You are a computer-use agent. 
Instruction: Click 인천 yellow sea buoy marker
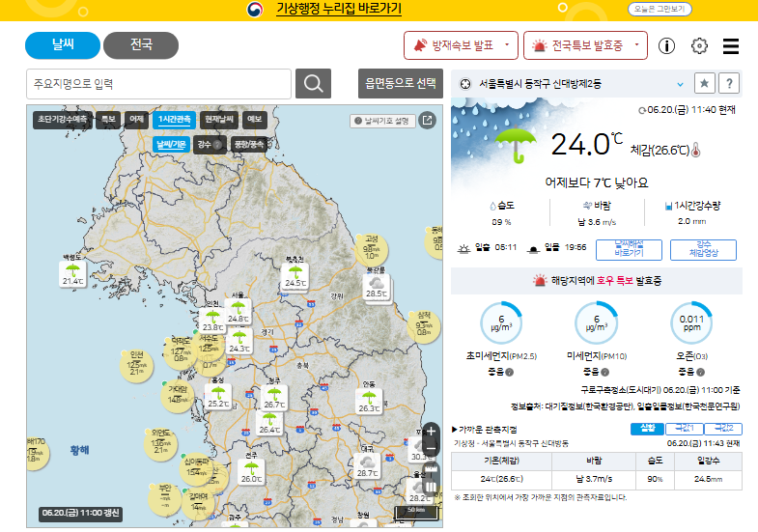point(136,366)
